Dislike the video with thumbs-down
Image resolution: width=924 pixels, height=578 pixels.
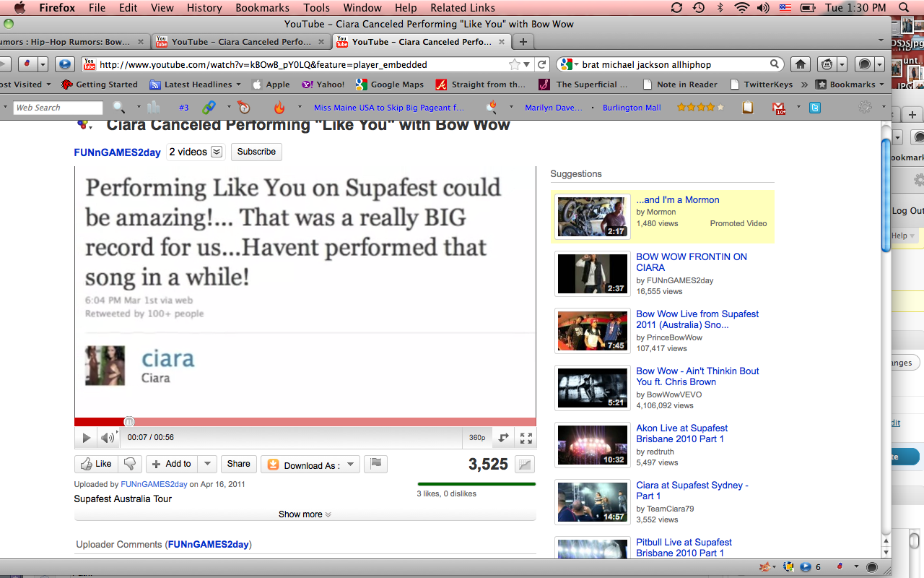(130, 464)
